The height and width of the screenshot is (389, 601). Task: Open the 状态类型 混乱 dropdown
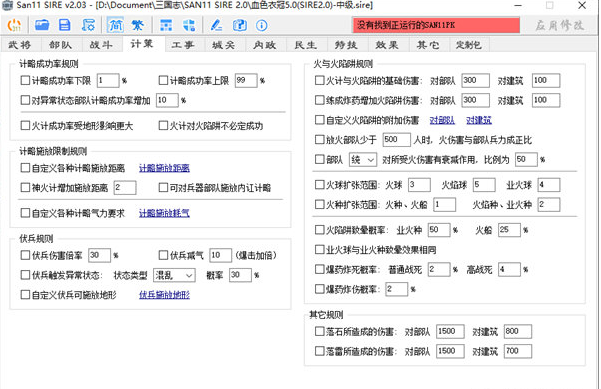(x=174, y=275)
